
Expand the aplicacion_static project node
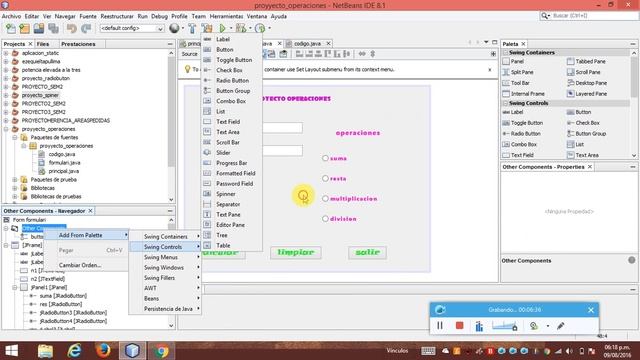(x=6, y=53)
